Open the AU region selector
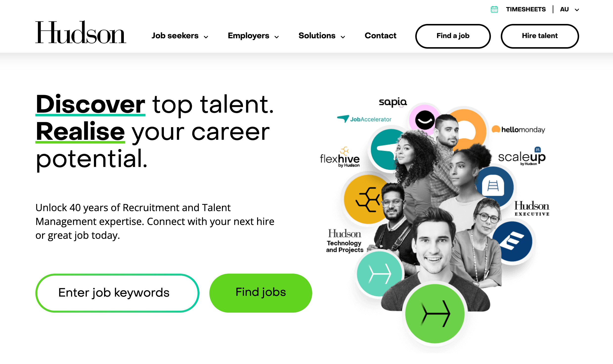Image resolution: width=613 pixels, height=364 pixels. tap(569, 10)
